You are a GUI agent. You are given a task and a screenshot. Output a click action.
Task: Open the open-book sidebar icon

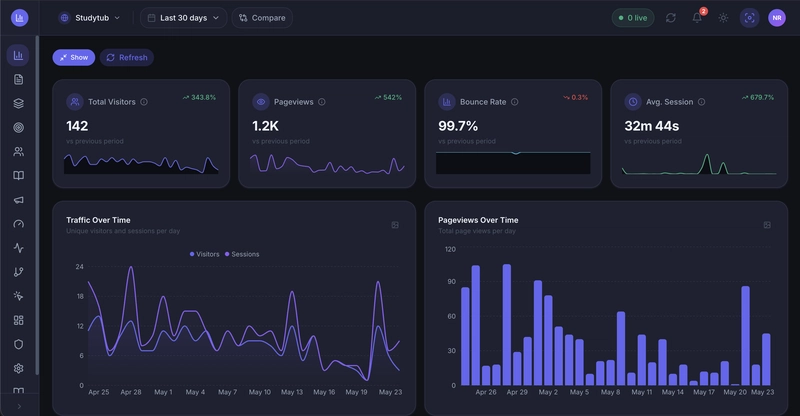click(18, 176)
